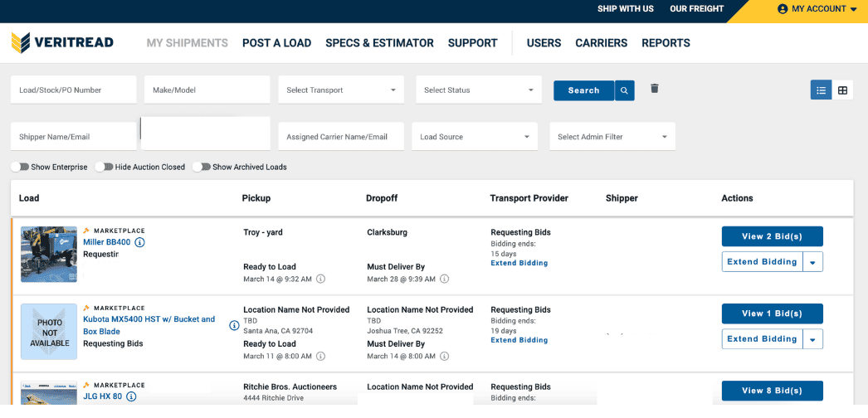Click the magnifier icon next to Search

point(624,90)
